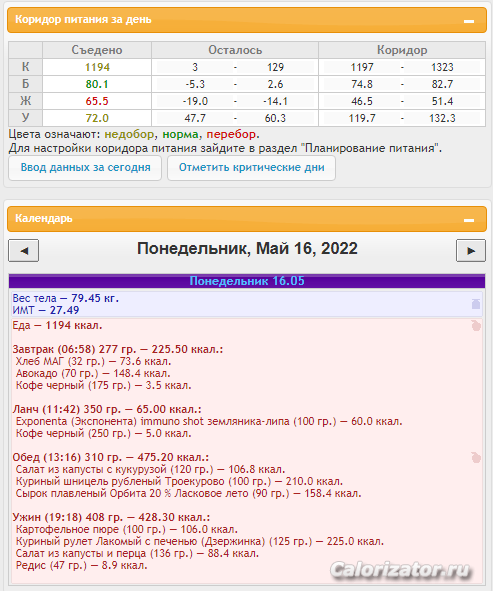Click remaining fat value '-19.0'
Viewport: 493px width, 591px height.
tap(195, 101)
